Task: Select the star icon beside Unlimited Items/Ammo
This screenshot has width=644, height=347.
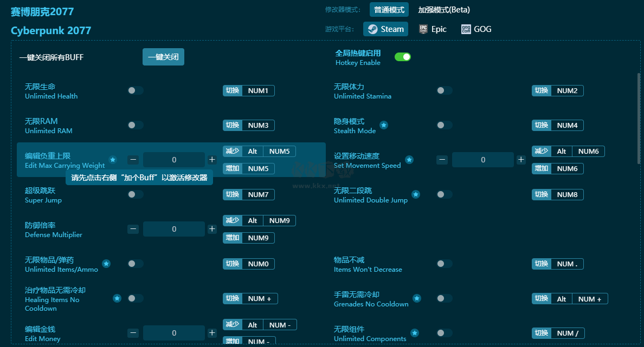Action: (x=106, y=264)
